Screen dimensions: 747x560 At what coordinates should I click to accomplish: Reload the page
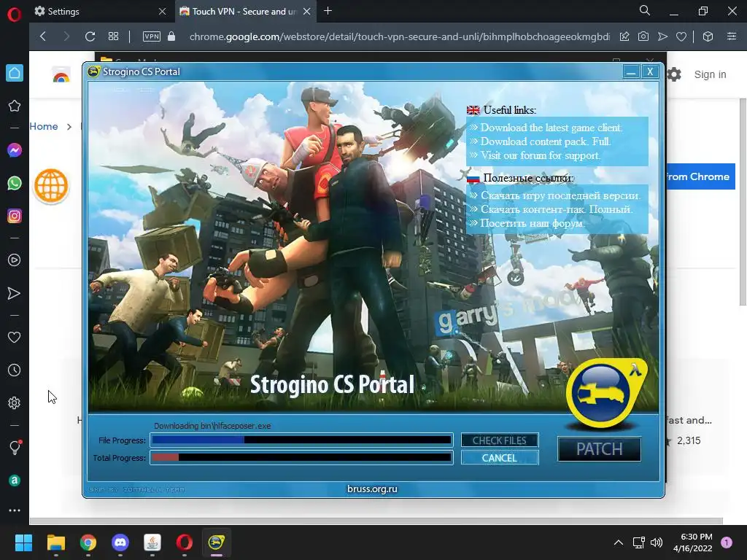[90, 36]
